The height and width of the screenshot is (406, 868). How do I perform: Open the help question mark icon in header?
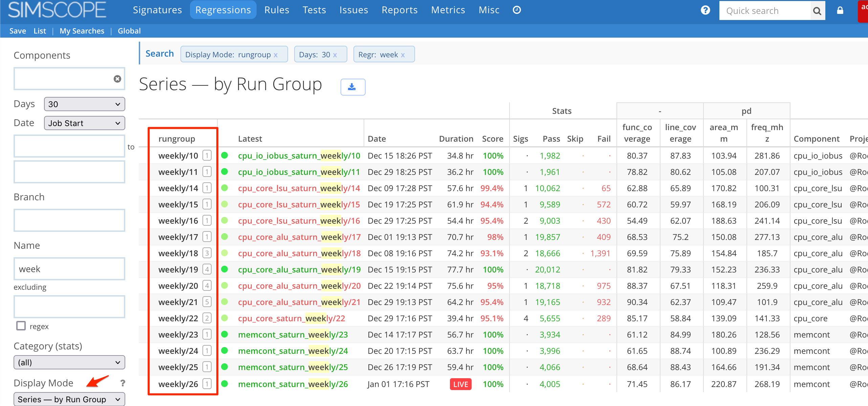tap(705, 10)
